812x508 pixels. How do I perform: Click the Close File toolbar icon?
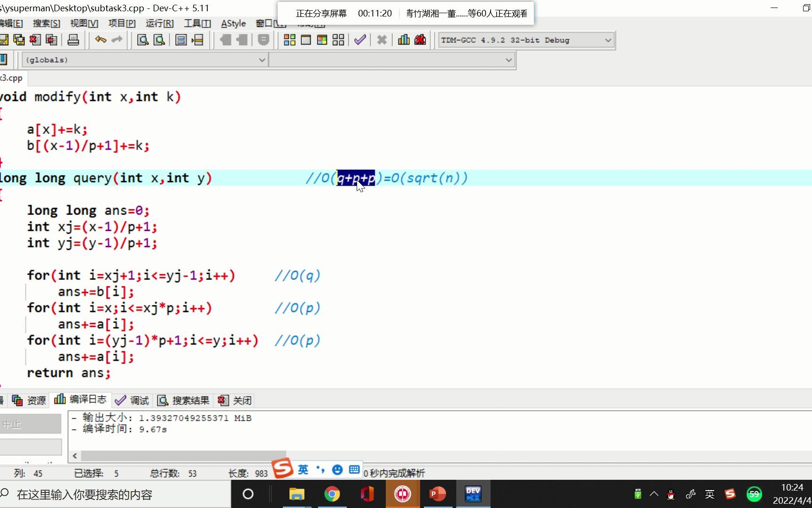point(35,40)
